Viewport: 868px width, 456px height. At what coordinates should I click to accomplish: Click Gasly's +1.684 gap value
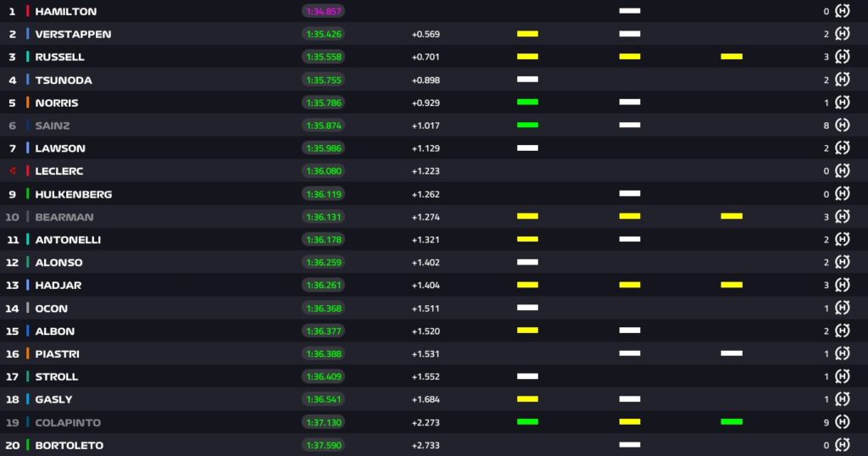pos(426,399)
